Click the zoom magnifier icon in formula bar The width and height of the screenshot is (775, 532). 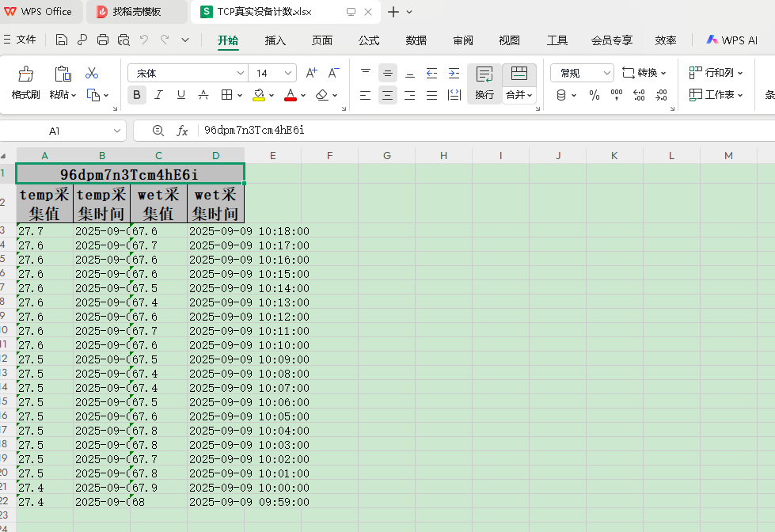(158, 131)
